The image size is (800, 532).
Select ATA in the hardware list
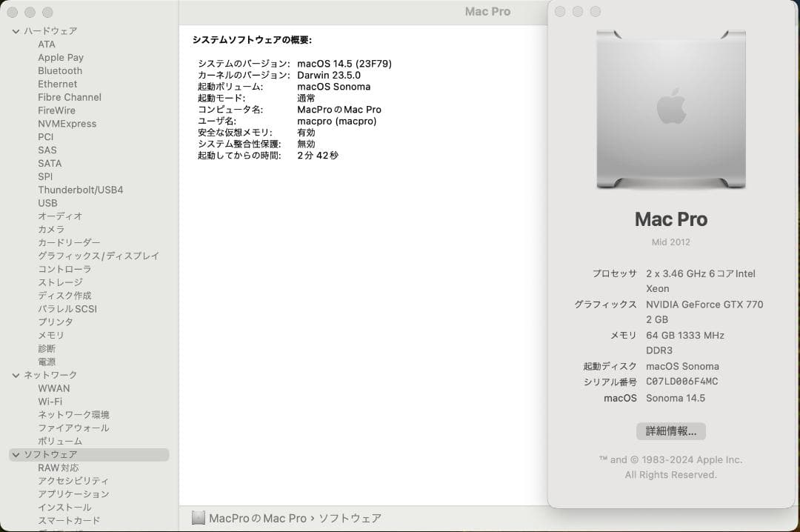pos(47,44)
